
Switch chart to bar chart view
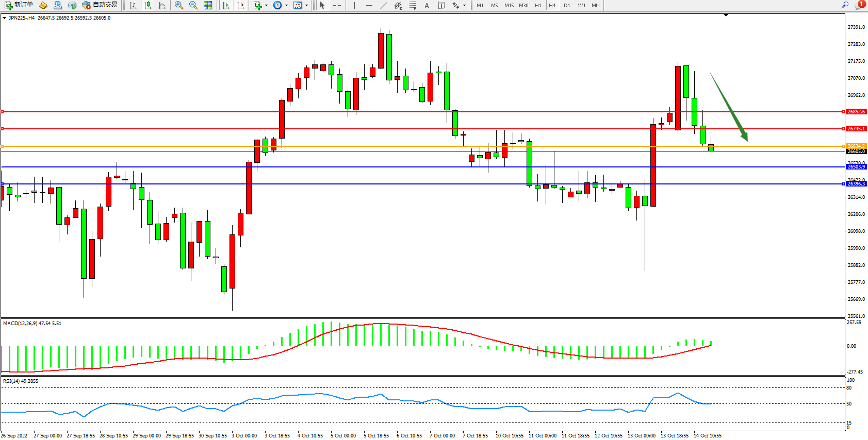coord(133,5)
